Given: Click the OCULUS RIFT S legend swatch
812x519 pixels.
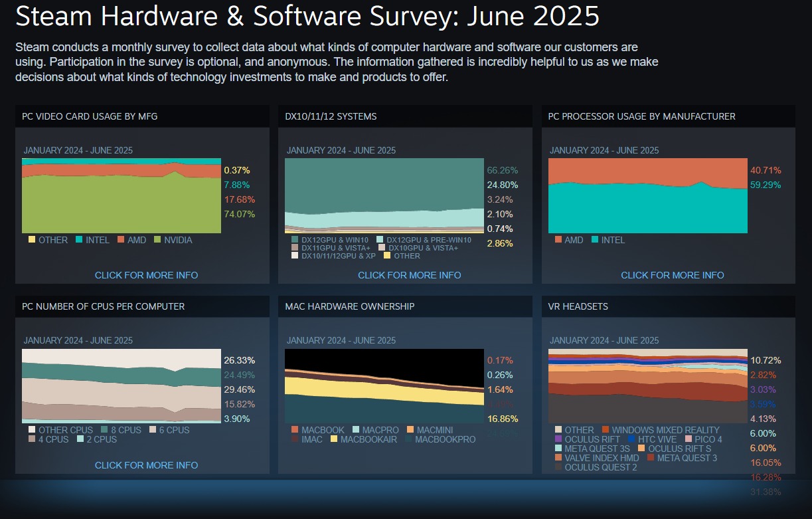Looking at the screenshot, I should [641, 448].
